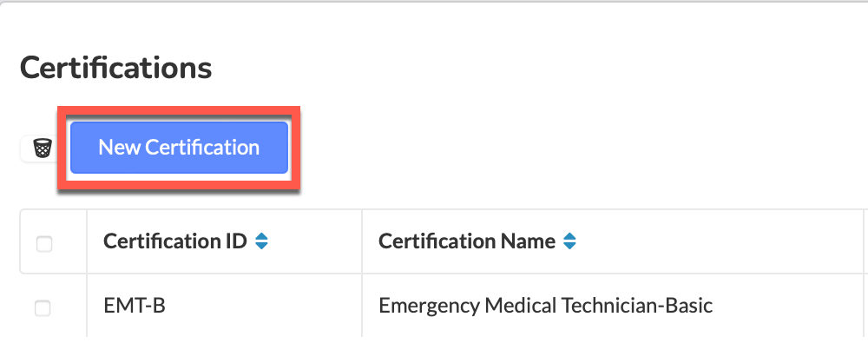This screenshot has height=363, width=868.
Task: Sort by Certification Name using its sort icon
Action: click(x=569, y=241)
